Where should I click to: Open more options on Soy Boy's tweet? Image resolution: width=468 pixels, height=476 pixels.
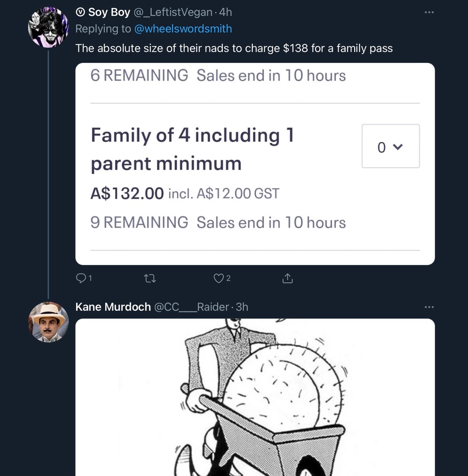click(429, 12)
